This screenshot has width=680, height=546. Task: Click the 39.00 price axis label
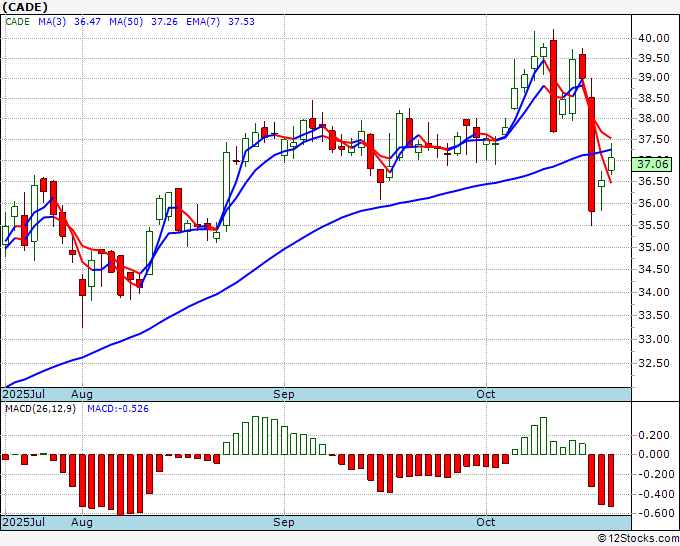tap(654, 78)
